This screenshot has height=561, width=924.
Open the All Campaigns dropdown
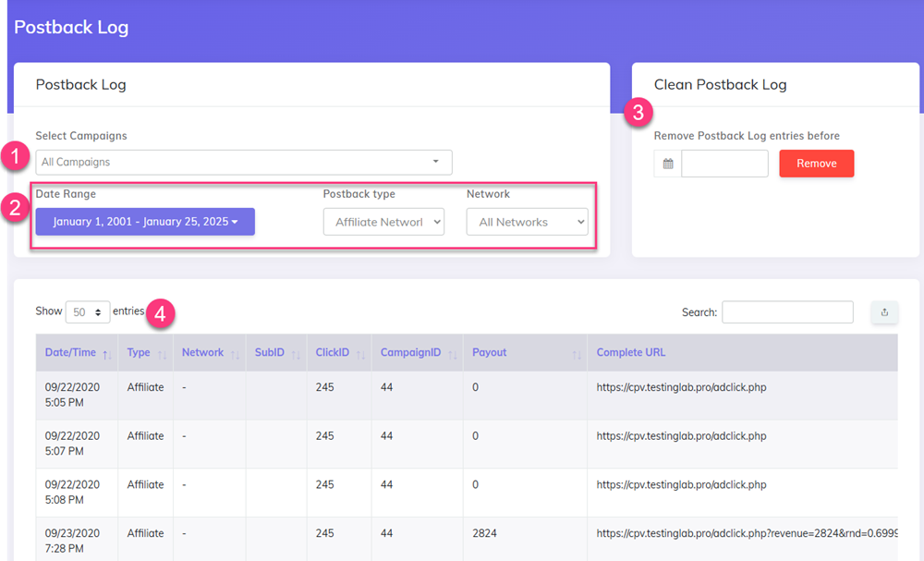[243, 162]
